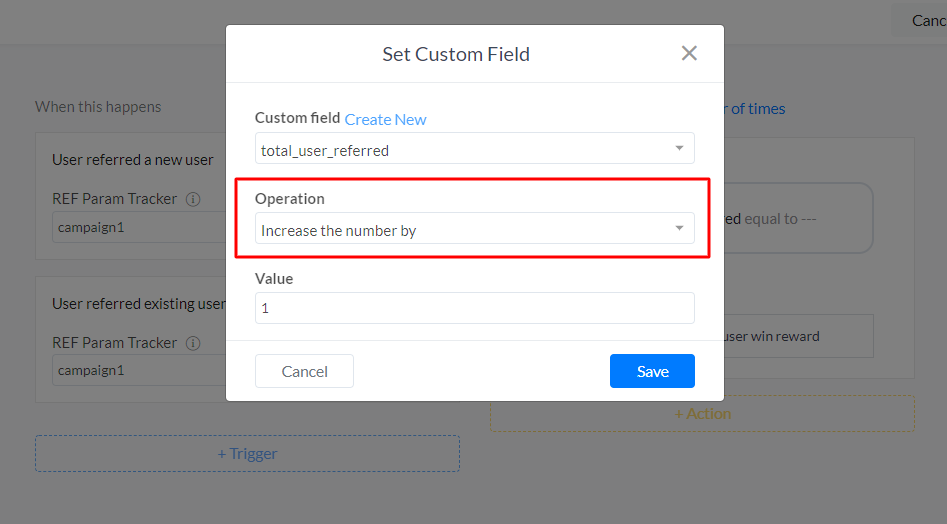The height and width of the screenshot is (524, 947).
Task: Click first campaign1 input under new user
Action: 140,227
